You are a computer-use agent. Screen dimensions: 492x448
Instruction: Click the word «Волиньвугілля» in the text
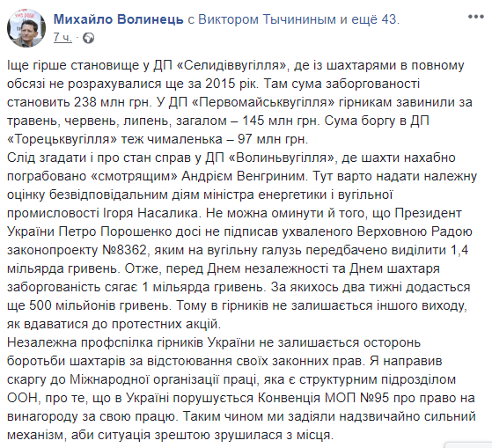[x=282, y=158]
